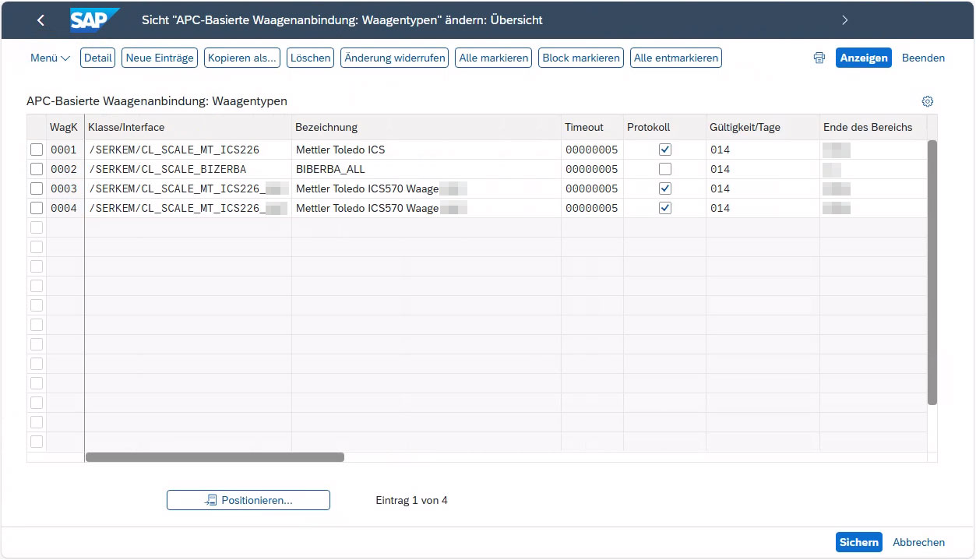This screenshot has height=560, width=976.
Task: Click Positionieren... button
Action: (248, 500)
